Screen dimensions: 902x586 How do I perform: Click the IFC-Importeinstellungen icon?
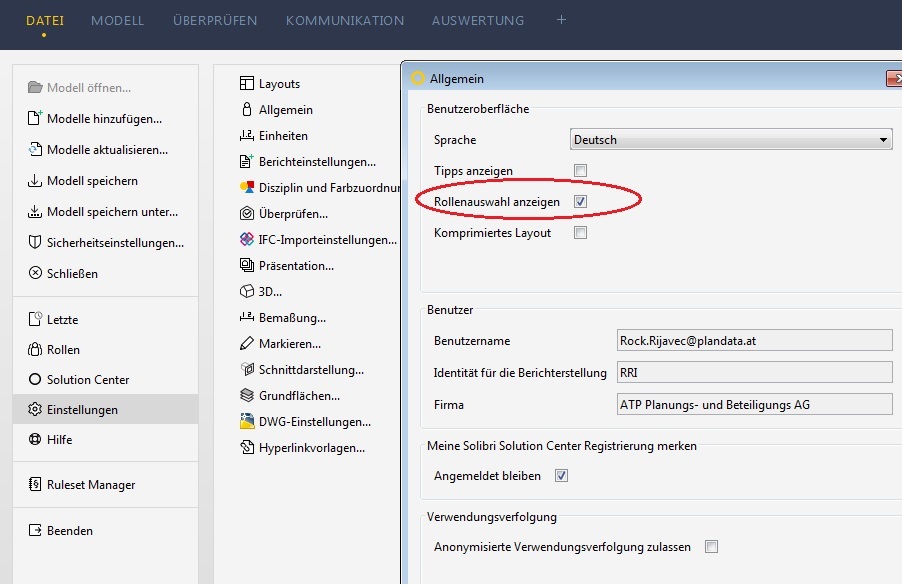(248, 240)
